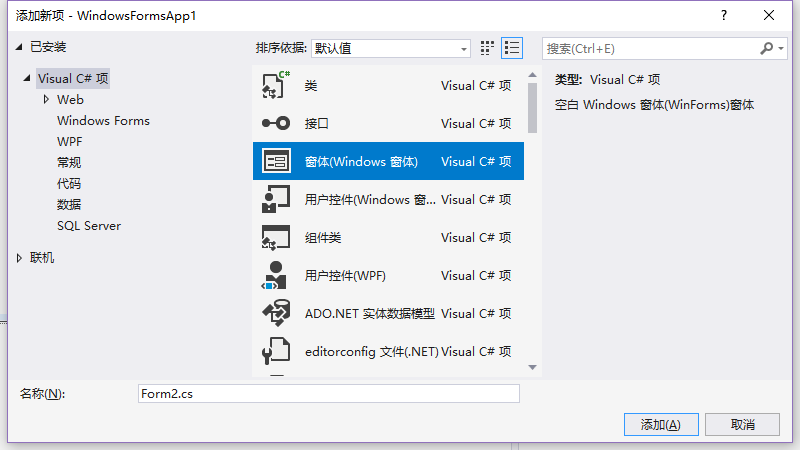Click the 添加(A) button

click(x=661, y=424)
